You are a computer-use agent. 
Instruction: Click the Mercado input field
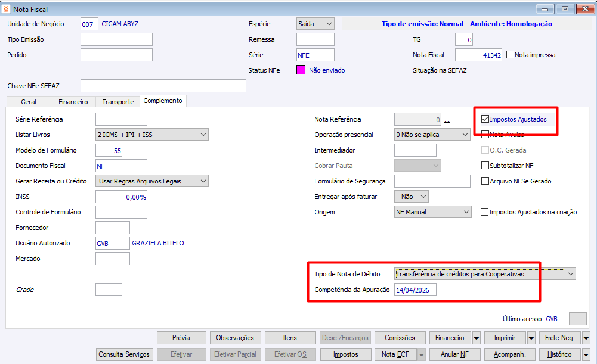[112, 259]
